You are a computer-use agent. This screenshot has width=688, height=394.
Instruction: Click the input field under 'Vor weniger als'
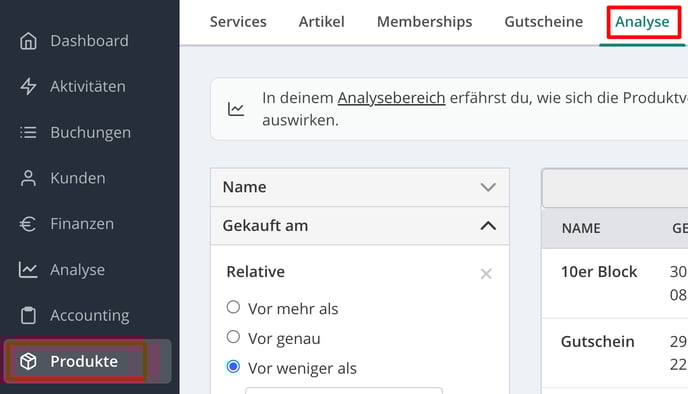pos(344,390)
